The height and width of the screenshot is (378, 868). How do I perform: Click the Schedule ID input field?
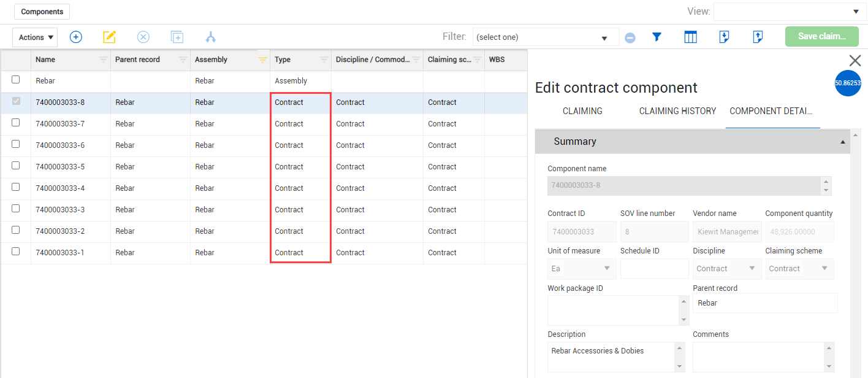[x=654, y=269]
